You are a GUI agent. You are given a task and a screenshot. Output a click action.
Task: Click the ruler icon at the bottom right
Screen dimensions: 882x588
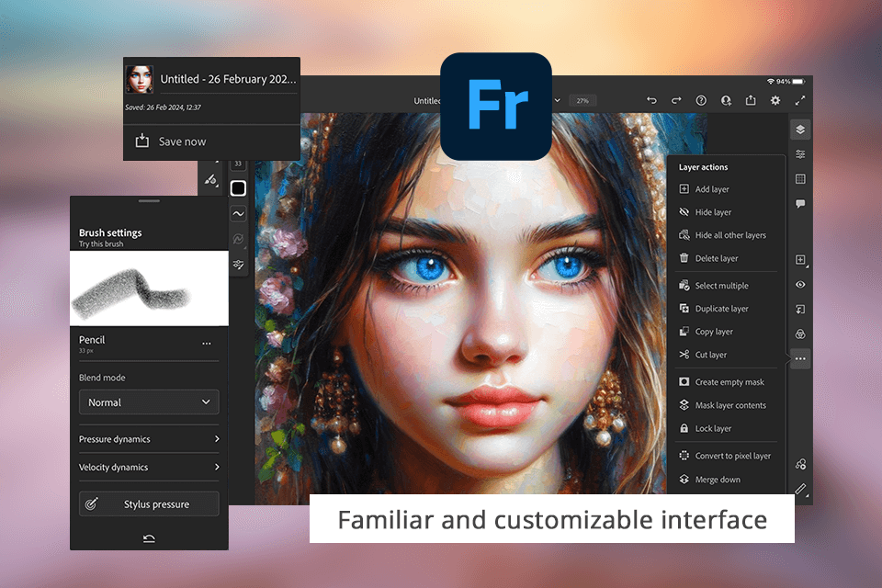click(x=800, y=489)
